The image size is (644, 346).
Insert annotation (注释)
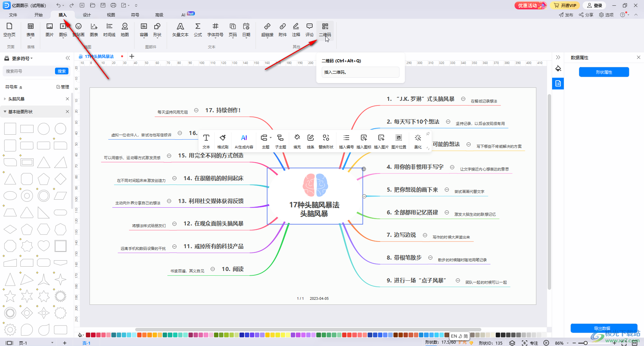296,30
